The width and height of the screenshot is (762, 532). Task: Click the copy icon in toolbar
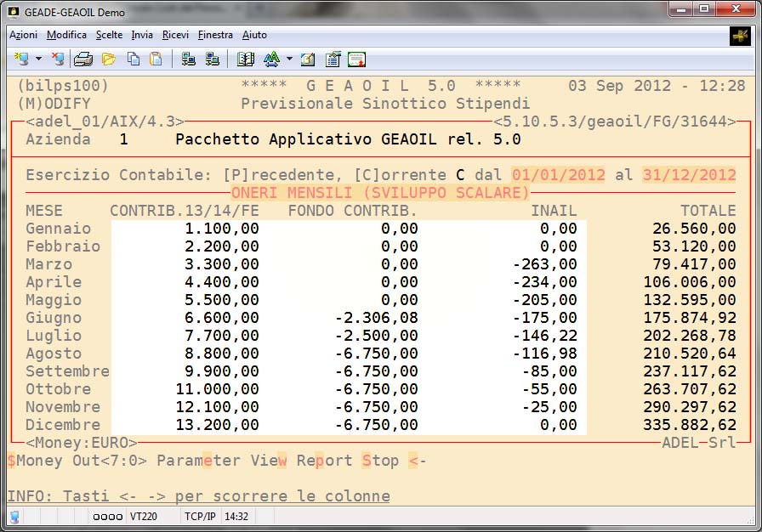(x=134, y=59)
